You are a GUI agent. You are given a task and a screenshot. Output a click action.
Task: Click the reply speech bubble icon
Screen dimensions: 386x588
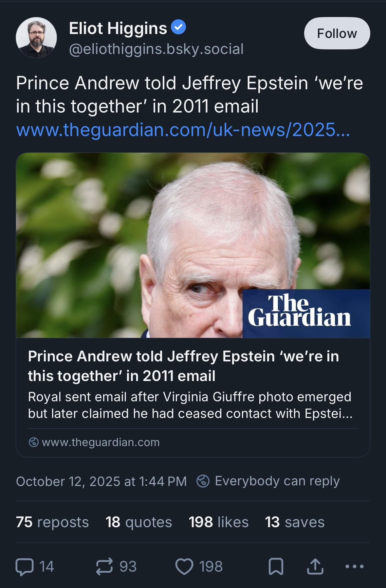(x=25, y=567)
